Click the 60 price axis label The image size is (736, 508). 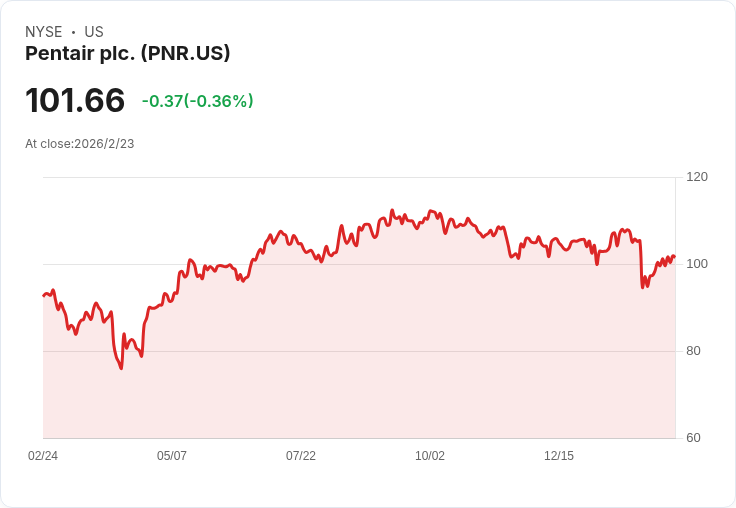(693, 438)
